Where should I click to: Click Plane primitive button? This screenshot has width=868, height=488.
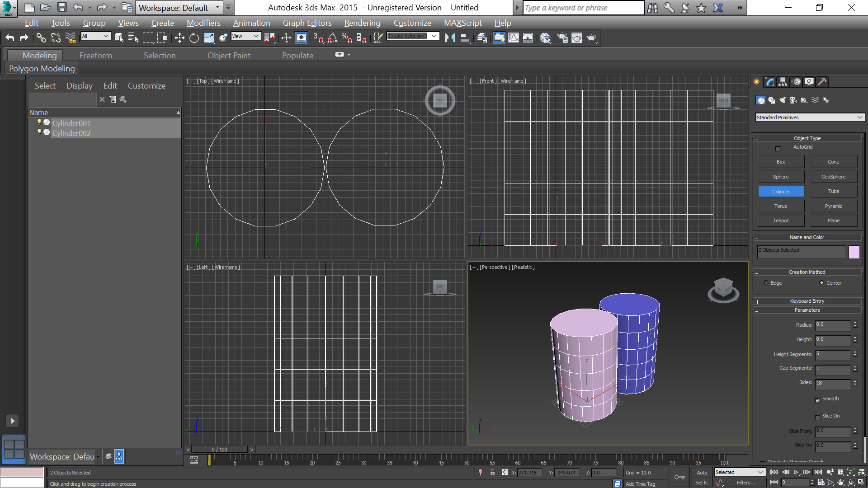click(834, 220)
